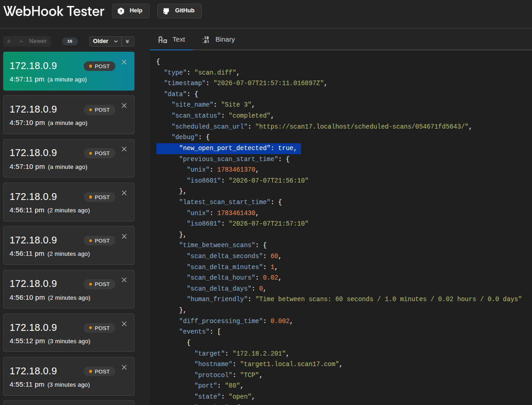Click the "debug" key line

tap(190, 137)
